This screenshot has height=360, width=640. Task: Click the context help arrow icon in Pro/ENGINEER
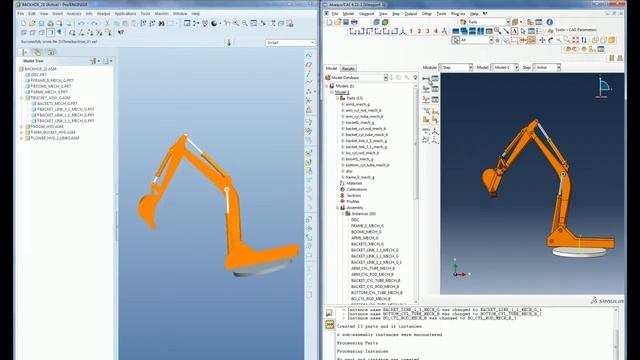coord(121,32)
